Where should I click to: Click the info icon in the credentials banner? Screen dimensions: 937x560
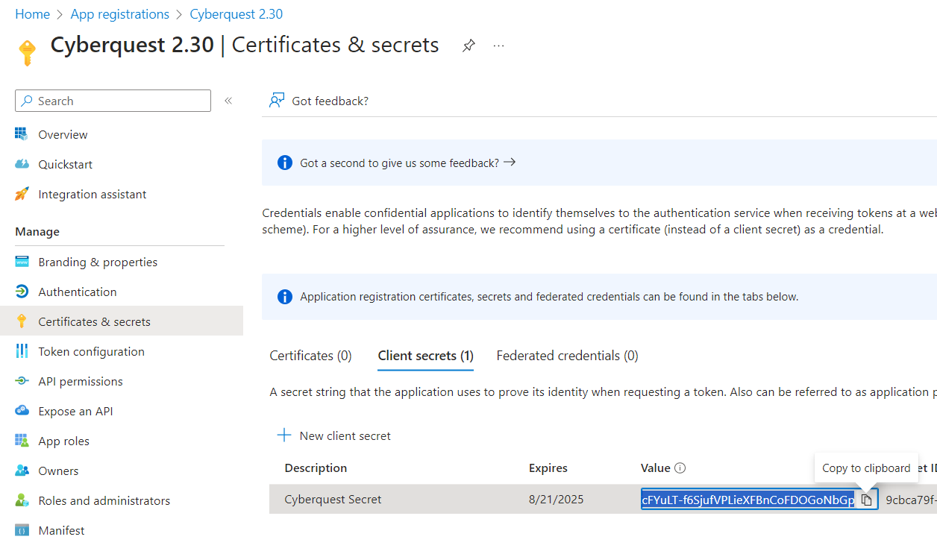pyautogui.click(x=284, y=297)
